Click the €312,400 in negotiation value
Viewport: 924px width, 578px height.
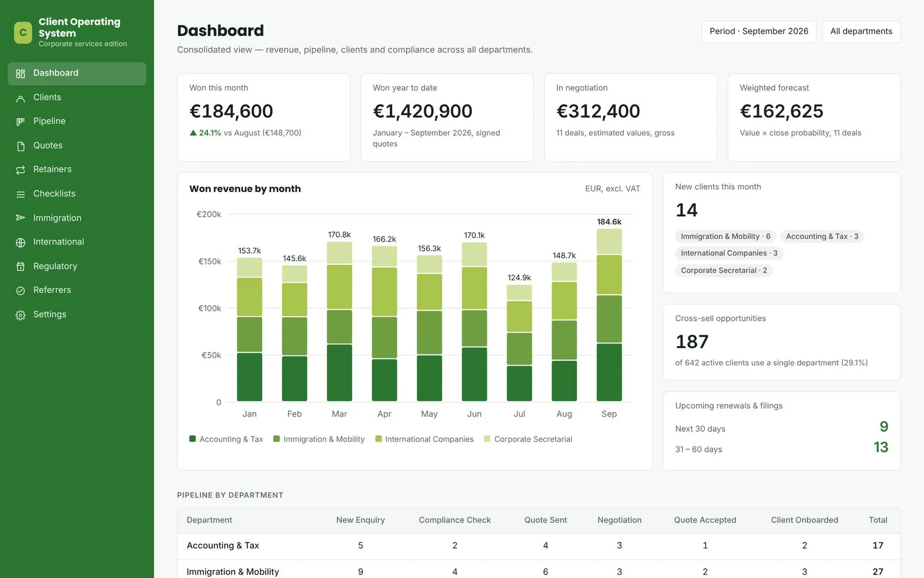(598, 111)
